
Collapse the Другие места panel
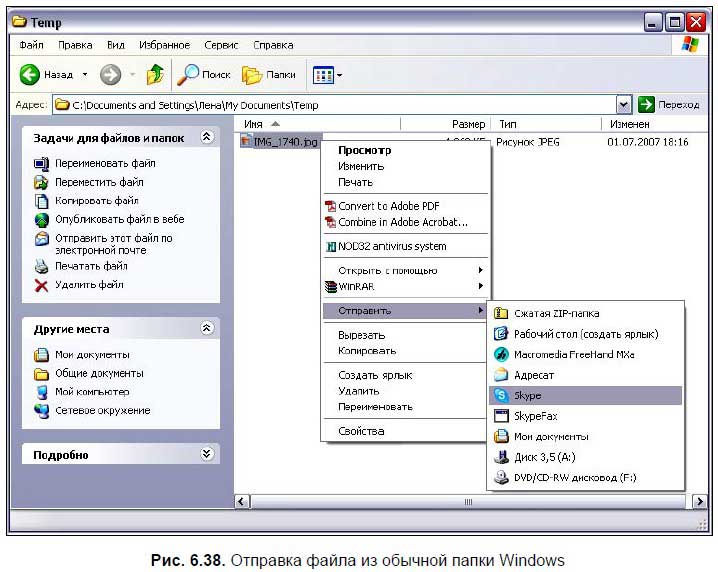click(x=207, y=328)
